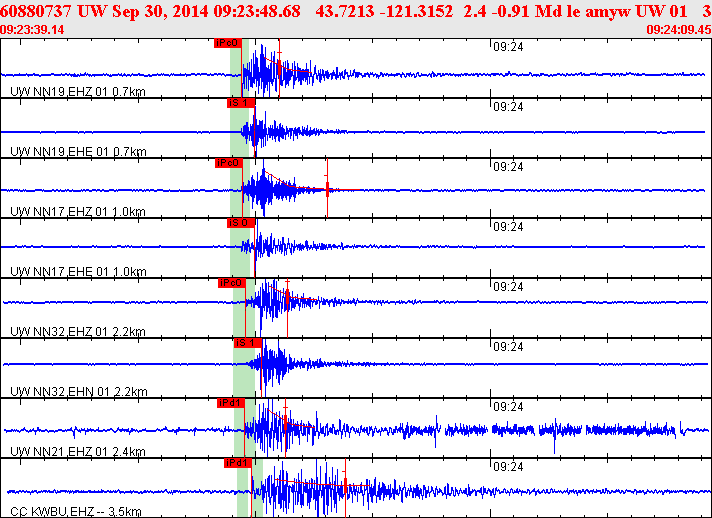Click the 'Sep 30, 2014' date in the header
The height and width of the screenshot is (518, 712).
160,11
